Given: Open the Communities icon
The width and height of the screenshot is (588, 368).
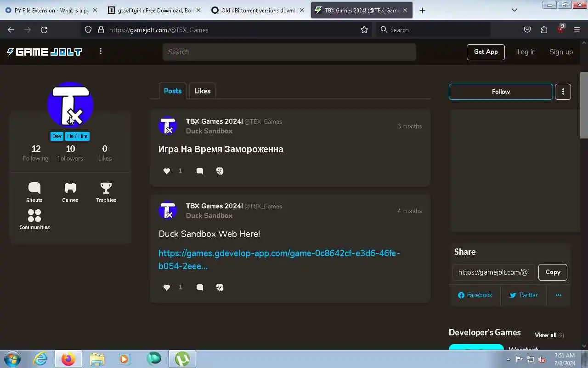Looking at the screenshot, I should point(34,219).
